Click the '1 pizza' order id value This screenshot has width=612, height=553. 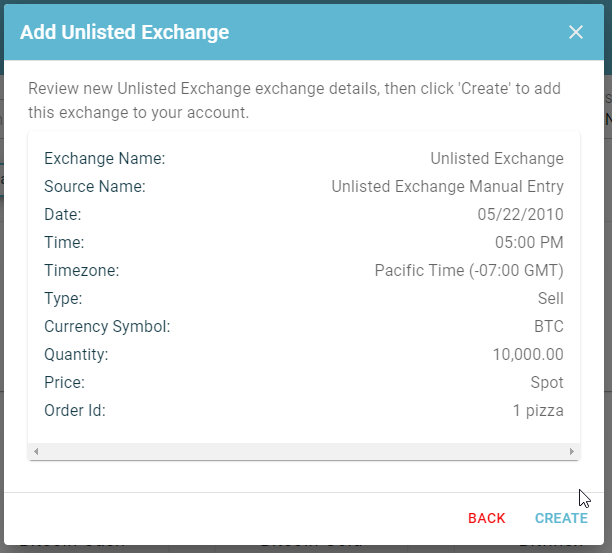(x=538, y=411)
